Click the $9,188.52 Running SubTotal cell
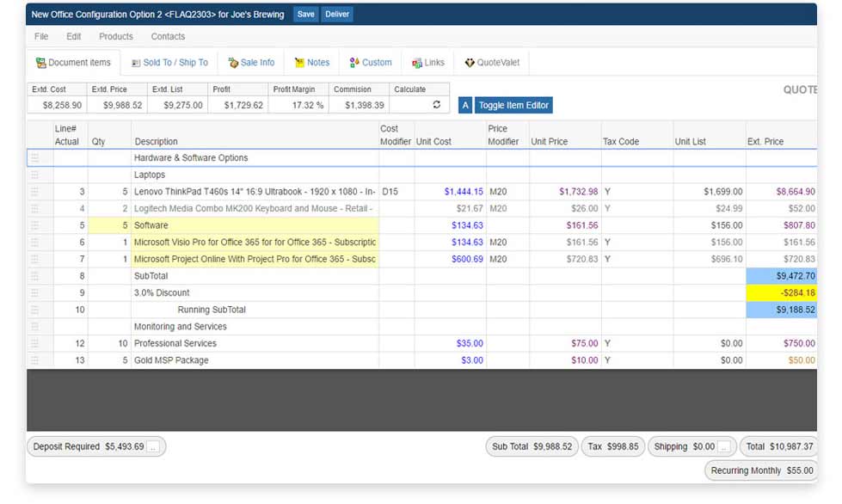The width and height of the screenshot is (842, 504). point(781,310)
